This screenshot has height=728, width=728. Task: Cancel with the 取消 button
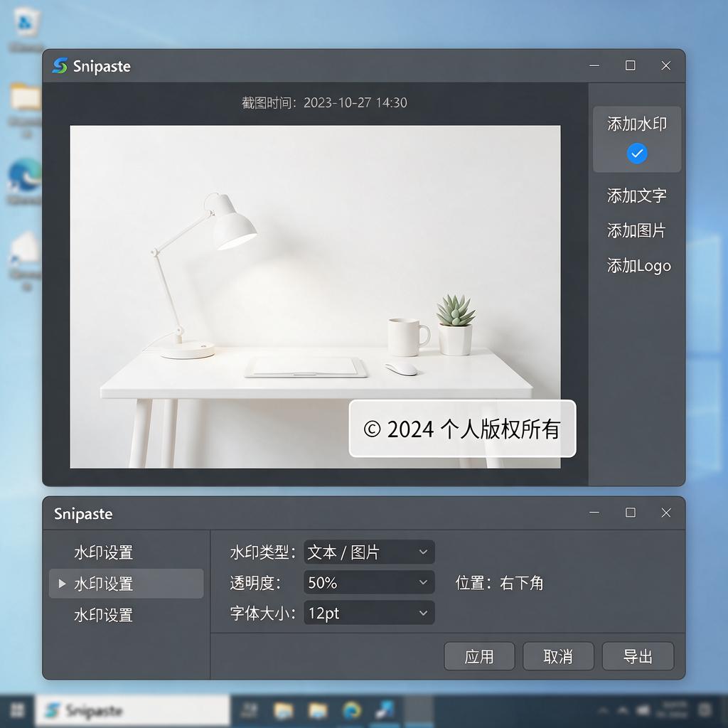[x=558, y=656]
